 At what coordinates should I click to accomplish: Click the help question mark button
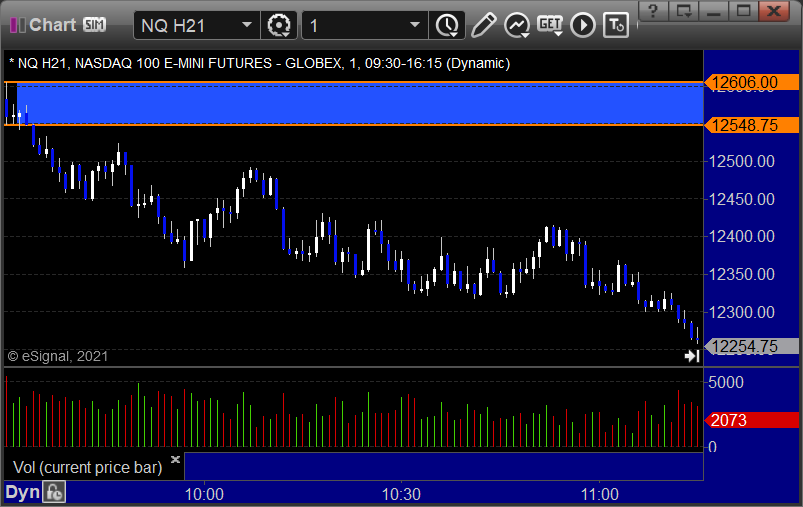[653, 10]
